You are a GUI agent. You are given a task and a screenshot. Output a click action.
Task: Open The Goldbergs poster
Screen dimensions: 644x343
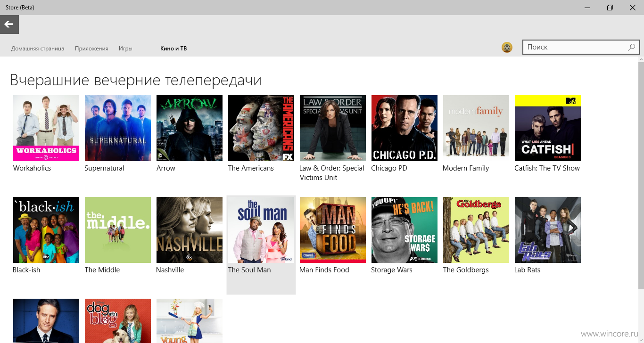click(476, 230)
